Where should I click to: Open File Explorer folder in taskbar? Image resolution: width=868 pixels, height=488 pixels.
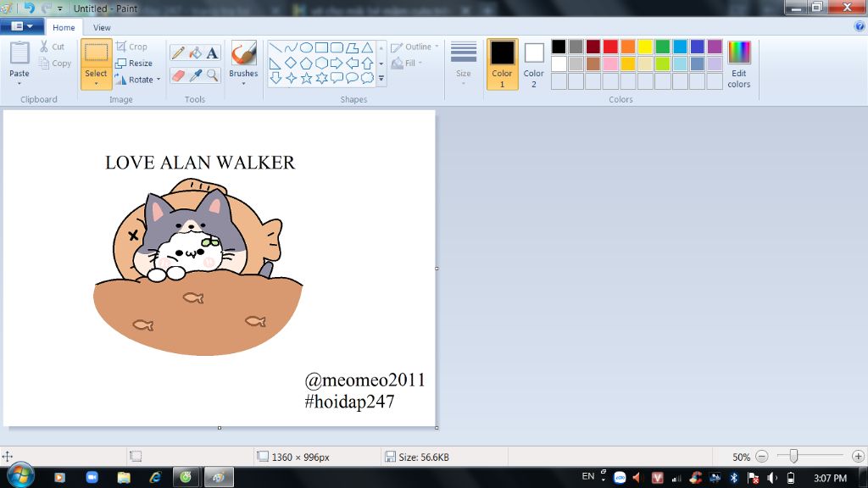pyautogui.click(x=124, y=477)
